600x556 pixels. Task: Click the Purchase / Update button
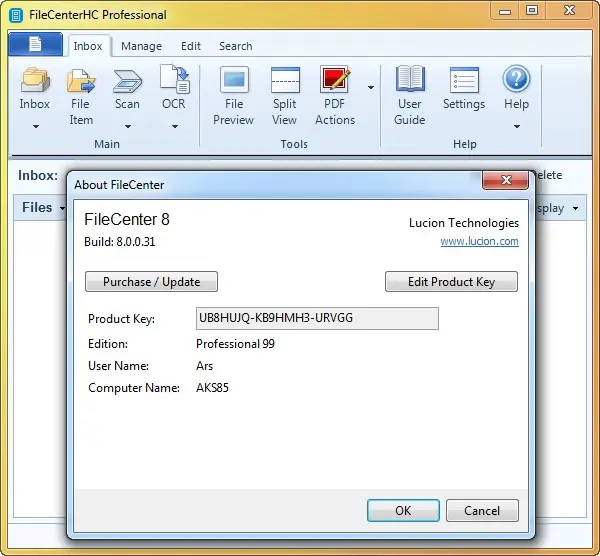point(152,282)
